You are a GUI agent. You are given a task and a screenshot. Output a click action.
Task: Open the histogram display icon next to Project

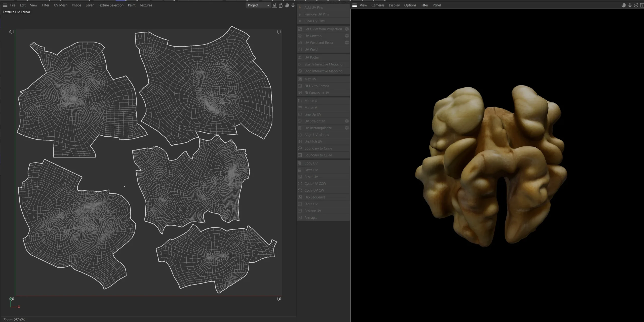click(274, 5)
